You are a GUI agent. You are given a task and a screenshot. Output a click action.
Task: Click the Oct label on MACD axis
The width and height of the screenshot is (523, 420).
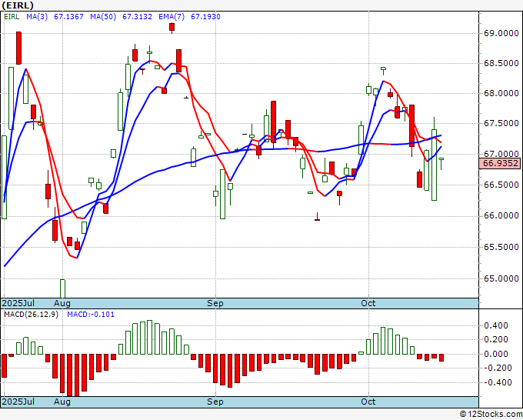pos(368,402)
